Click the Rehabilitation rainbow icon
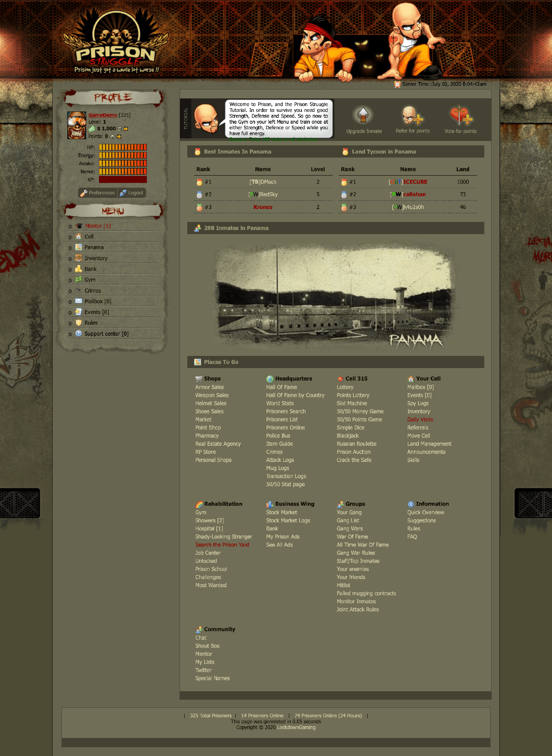This screenshot has width=552, height=756. pyautogui.click(x=199, y=504)
